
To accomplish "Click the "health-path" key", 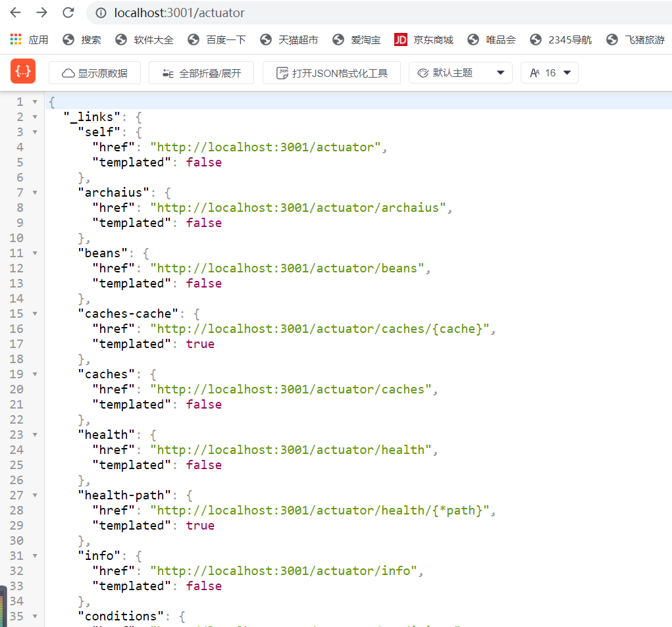I will tap(124, 495).
